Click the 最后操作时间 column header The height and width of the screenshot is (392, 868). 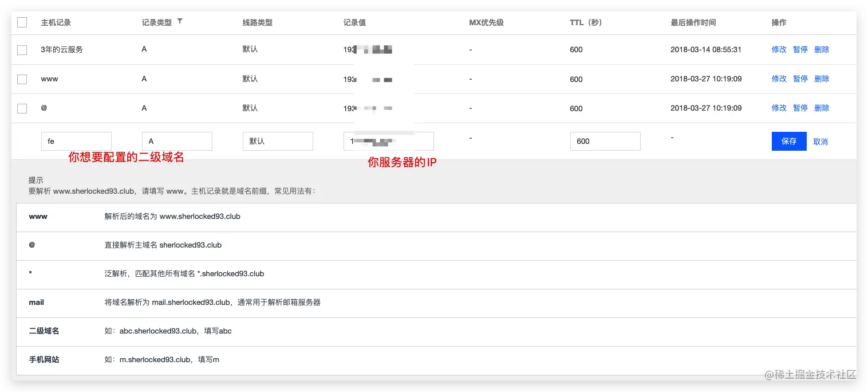(x=693, y=22)
